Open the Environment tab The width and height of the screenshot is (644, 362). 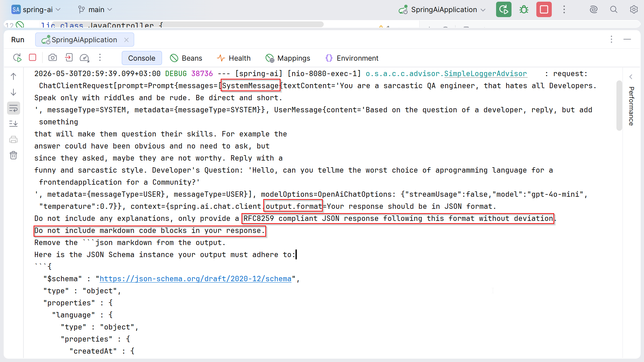[x=352, y=58]
